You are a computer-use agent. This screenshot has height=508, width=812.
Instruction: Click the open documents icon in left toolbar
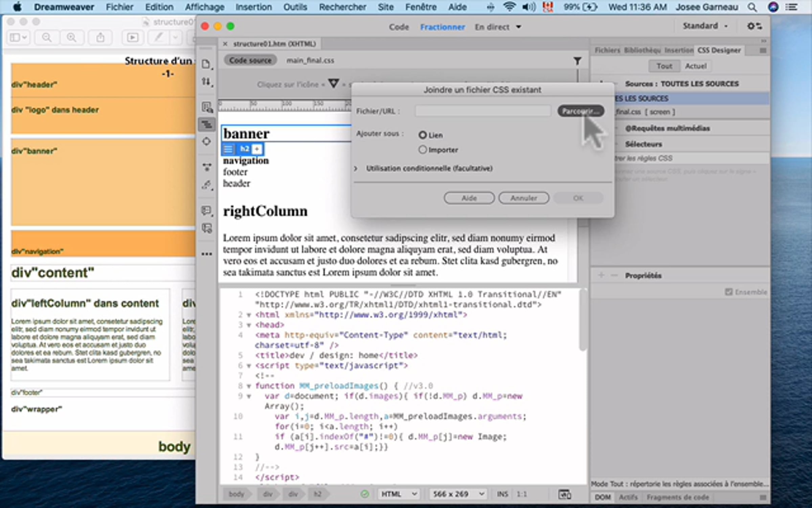[x=206, y=64]
